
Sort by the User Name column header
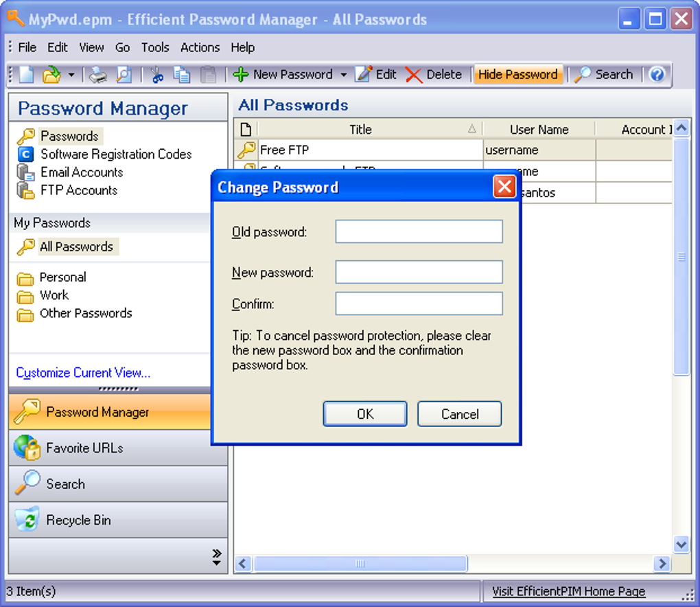point(539,130)
